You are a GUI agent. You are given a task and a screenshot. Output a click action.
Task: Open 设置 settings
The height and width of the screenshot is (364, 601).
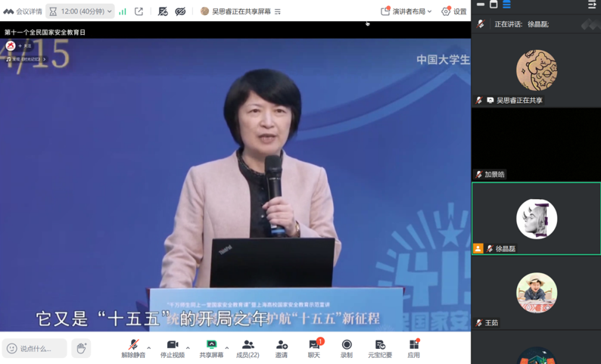454,11
